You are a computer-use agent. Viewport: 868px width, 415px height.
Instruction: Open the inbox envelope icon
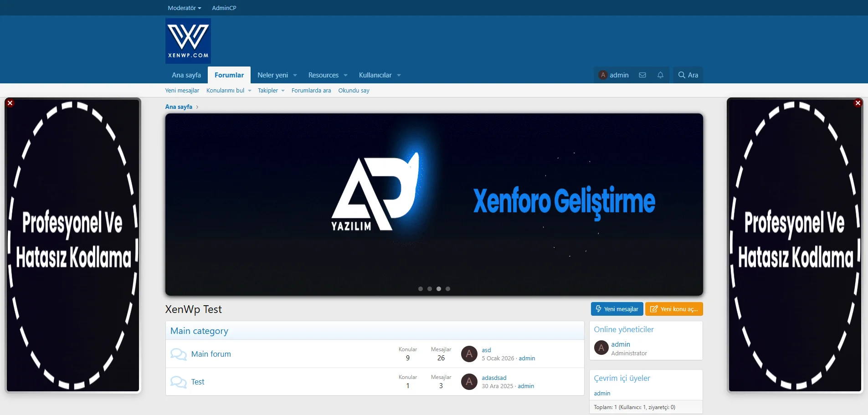coord(642,75)
